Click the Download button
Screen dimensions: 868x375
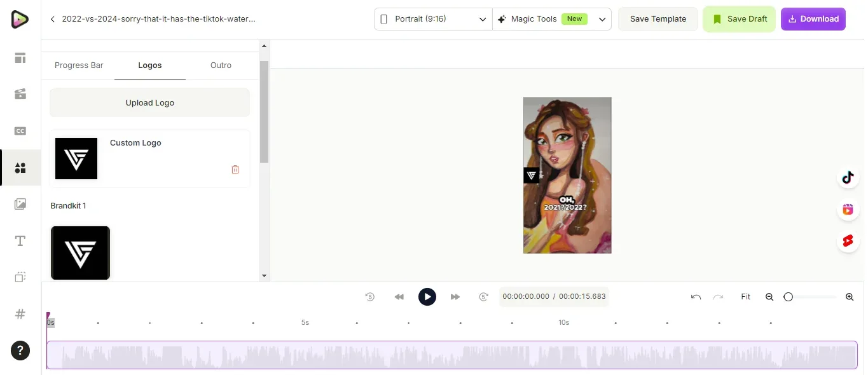click(x=813, y=19)
